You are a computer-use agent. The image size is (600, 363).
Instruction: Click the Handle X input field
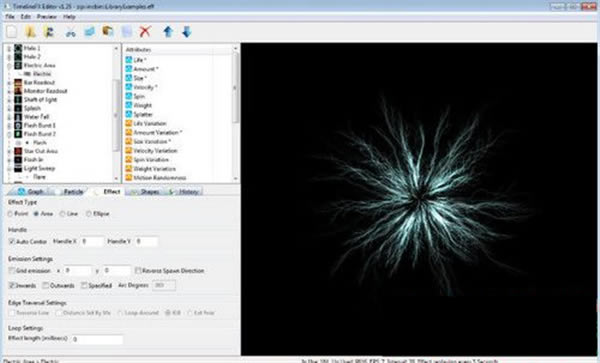point(92,241)
